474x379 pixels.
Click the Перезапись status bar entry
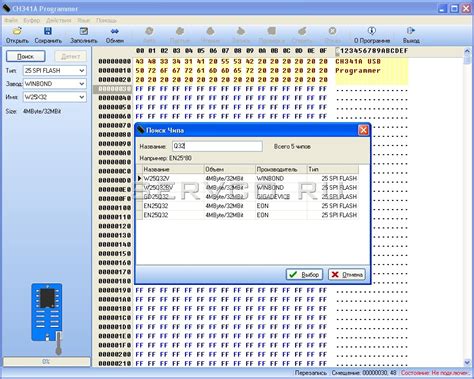click(311, 373)
